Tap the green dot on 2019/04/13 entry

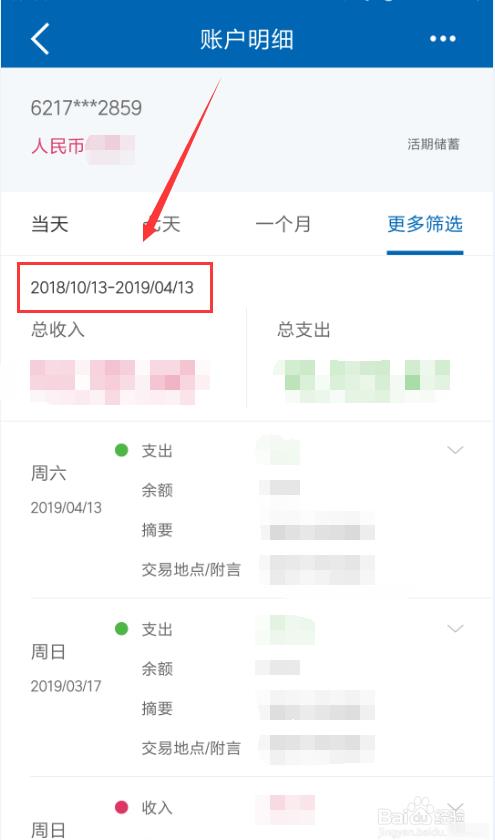pos(122,451)
